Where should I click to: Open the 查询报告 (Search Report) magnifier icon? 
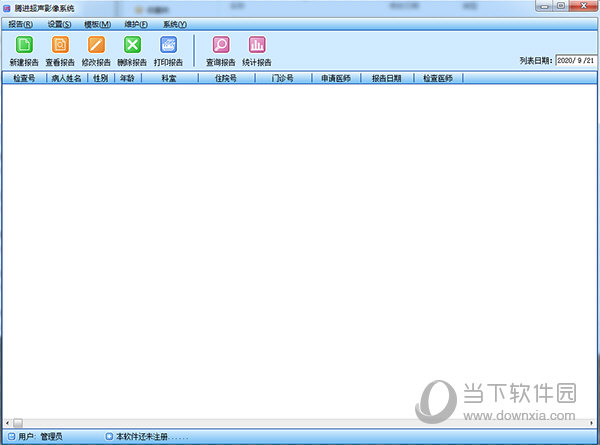[x=221, y=45]
